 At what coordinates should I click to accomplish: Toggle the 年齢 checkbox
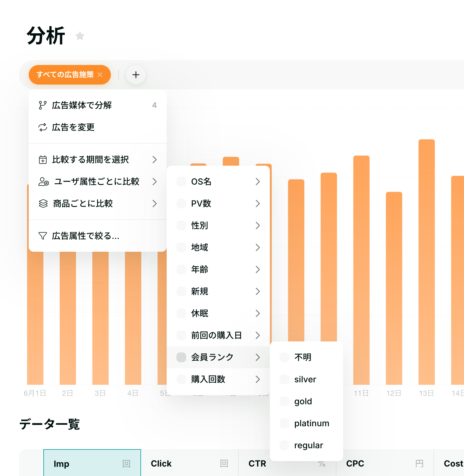(x=181, y=269)
